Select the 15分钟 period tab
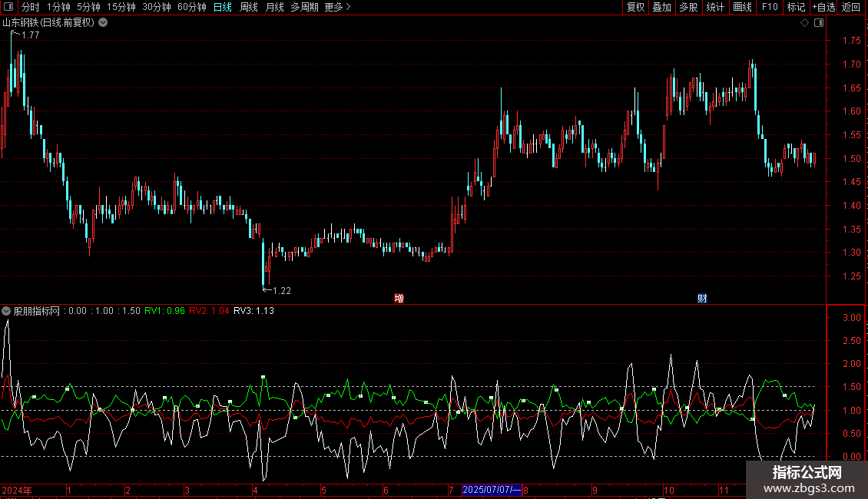 tap(121, 7)
